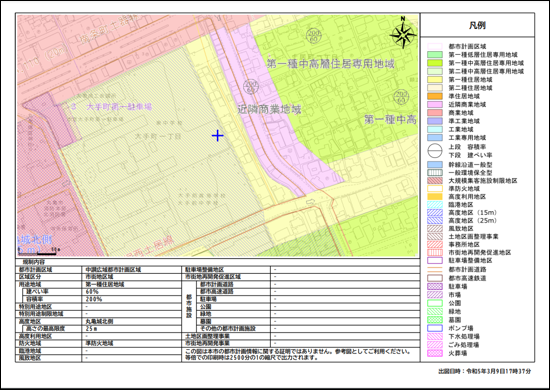Click the blue crosshair marker on the map
The image size is (550, 390).
click(x=217, y=136)
